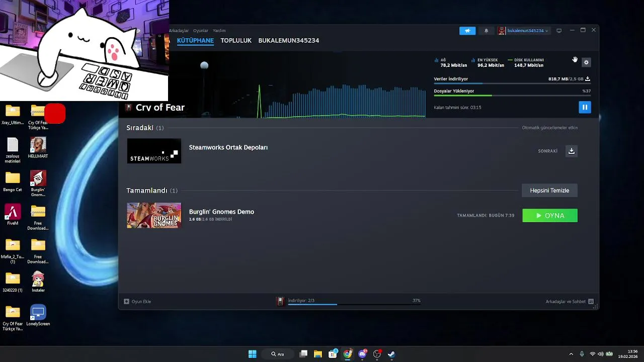
Task: Click the Steamworks Ortak Depoları title
Action: [228, 147]
